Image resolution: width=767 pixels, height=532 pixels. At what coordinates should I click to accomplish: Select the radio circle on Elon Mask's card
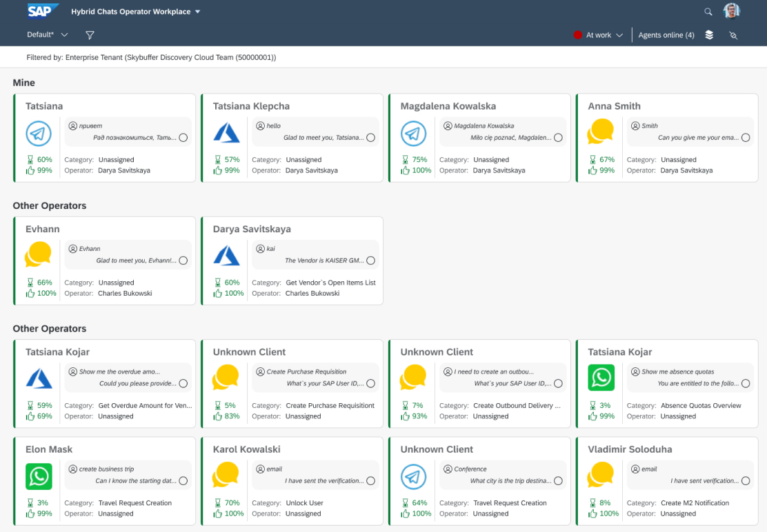183,481
